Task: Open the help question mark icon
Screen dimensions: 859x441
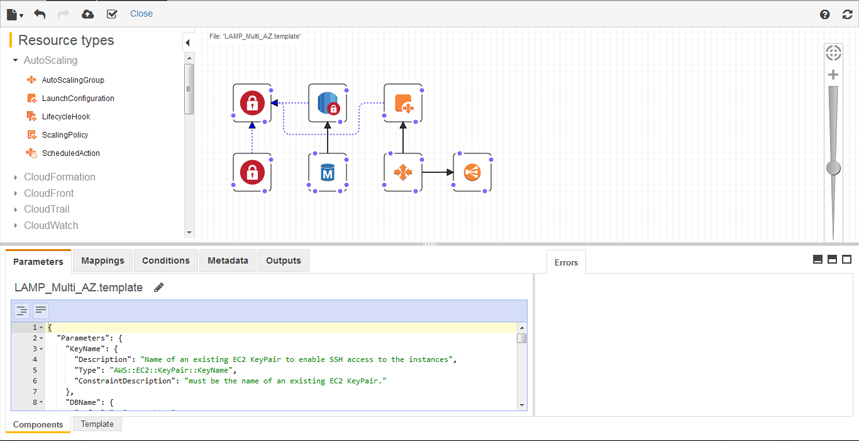Action: 825,14
